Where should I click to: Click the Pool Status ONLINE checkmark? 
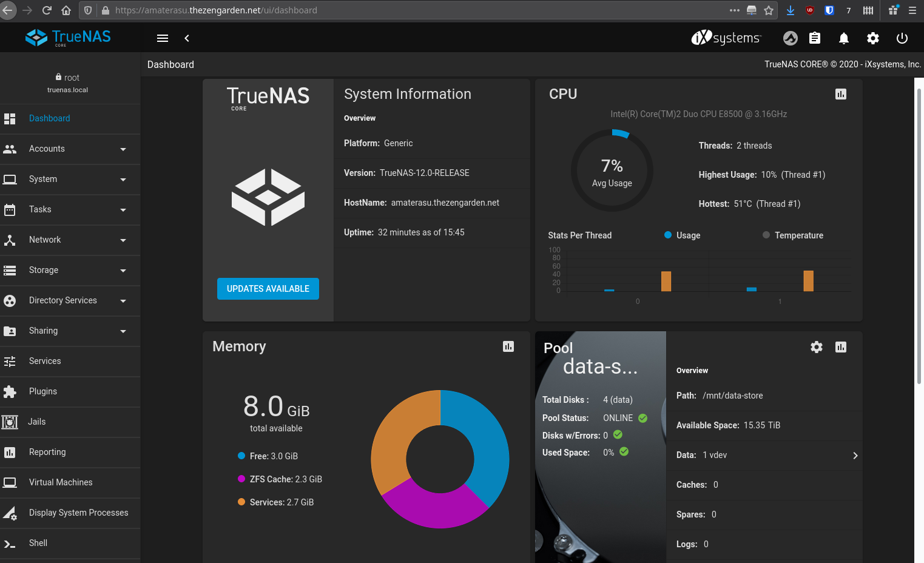click(643, 418)
